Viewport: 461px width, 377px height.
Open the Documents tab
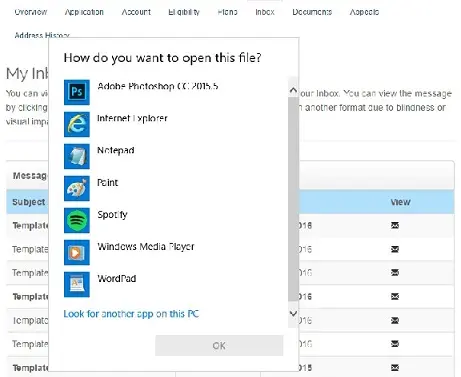pos(312,12)
